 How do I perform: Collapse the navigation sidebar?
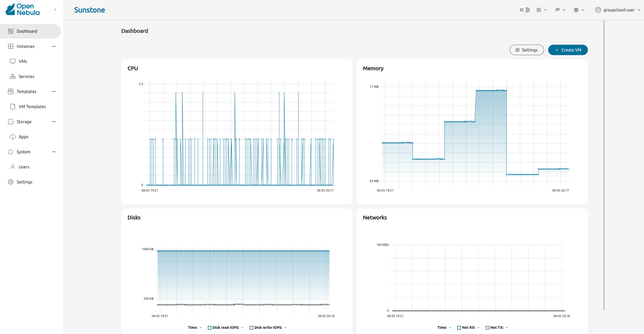pos(55,10)
